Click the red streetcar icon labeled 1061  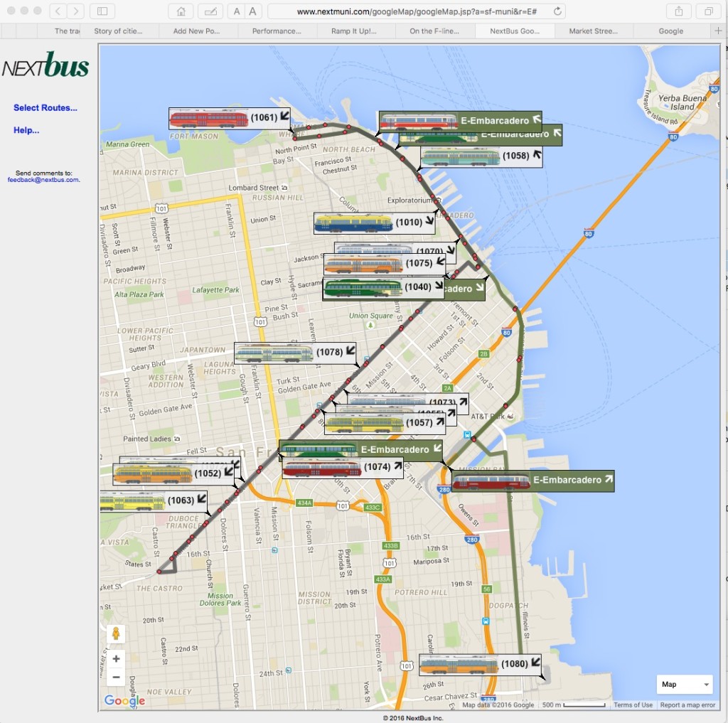coord(208,118)
